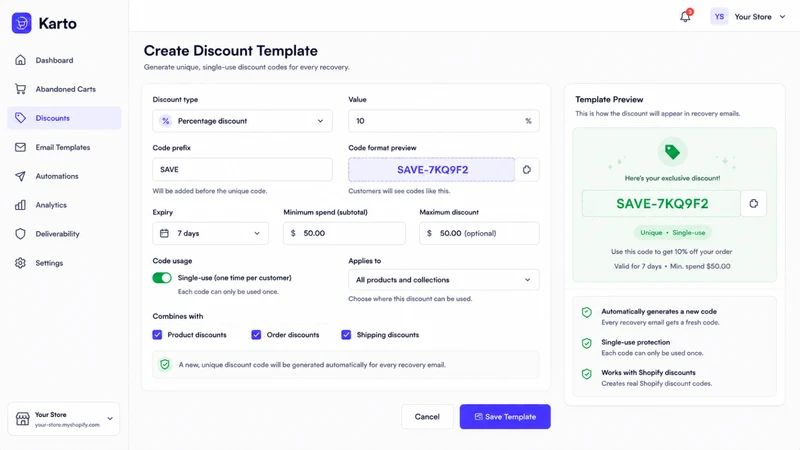Click the Karto logo icon
This screenshot has width=800, height=450.
(21, 23)
